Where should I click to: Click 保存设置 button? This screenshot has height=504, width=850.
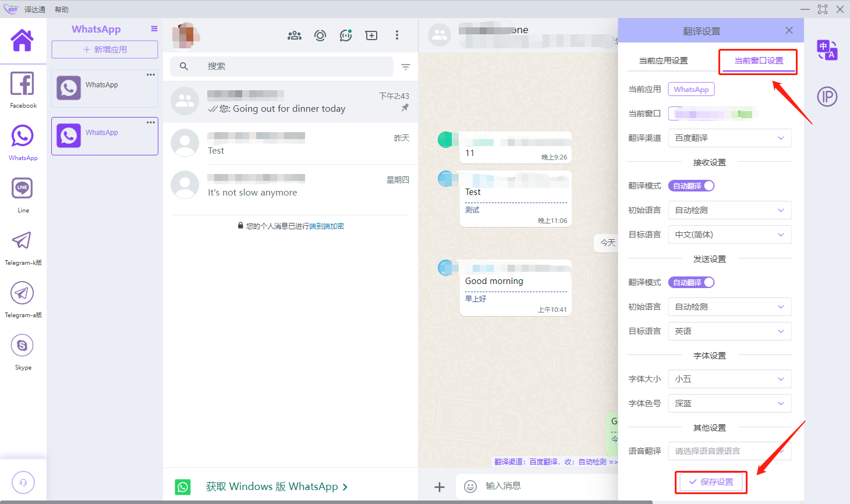[x=711, y=482]
